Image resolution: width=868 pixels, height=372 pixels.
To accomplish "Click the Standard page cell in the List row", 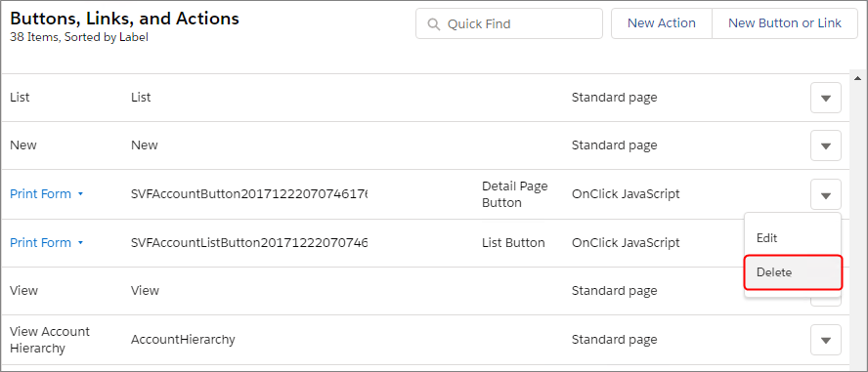I will coord(615,98).
